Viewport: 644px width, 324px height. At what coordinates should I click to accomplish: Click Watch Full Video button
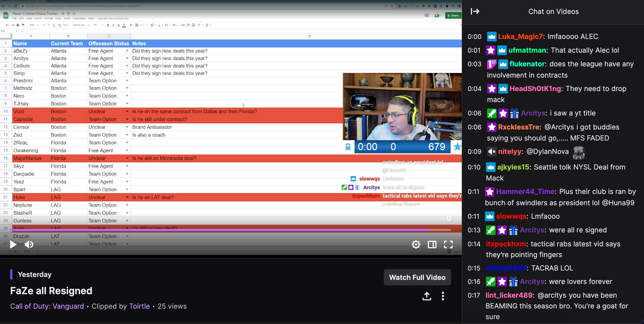point(417,277)
